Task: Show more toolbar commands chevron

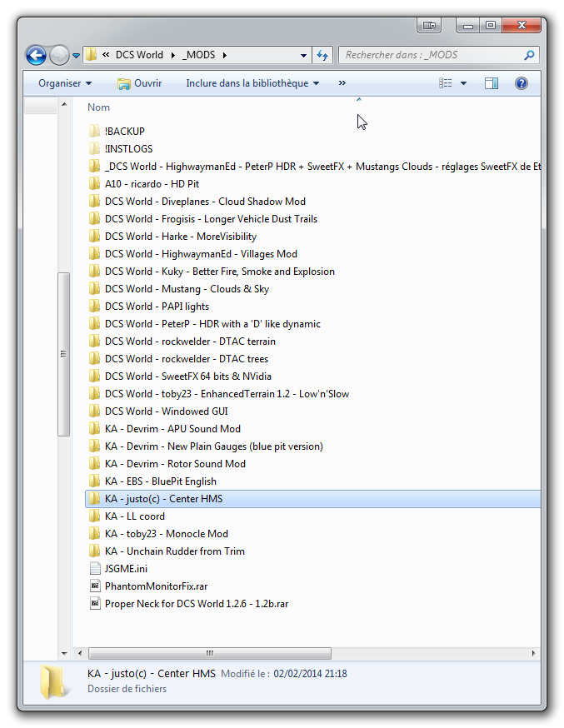Action: (342, 83)
